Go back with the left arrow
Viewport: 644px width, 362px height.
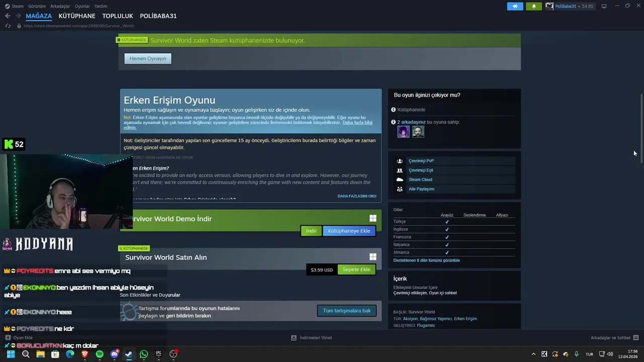[x=8, y=16]
